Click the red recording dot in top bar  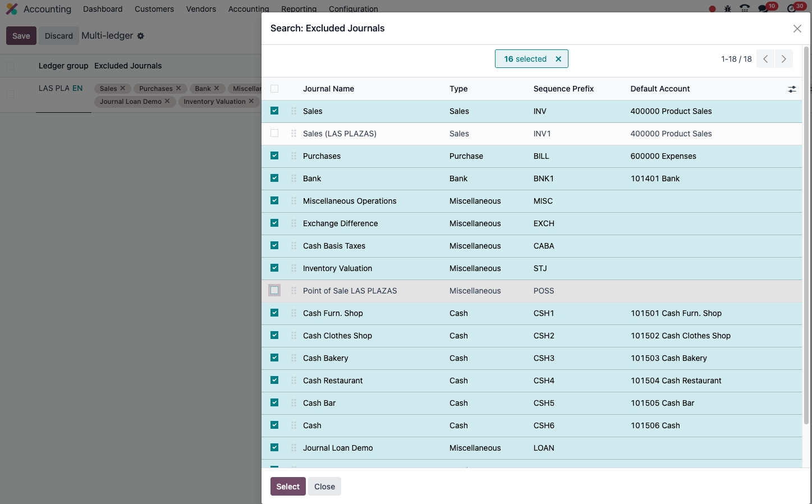click(x=712, y=9)
